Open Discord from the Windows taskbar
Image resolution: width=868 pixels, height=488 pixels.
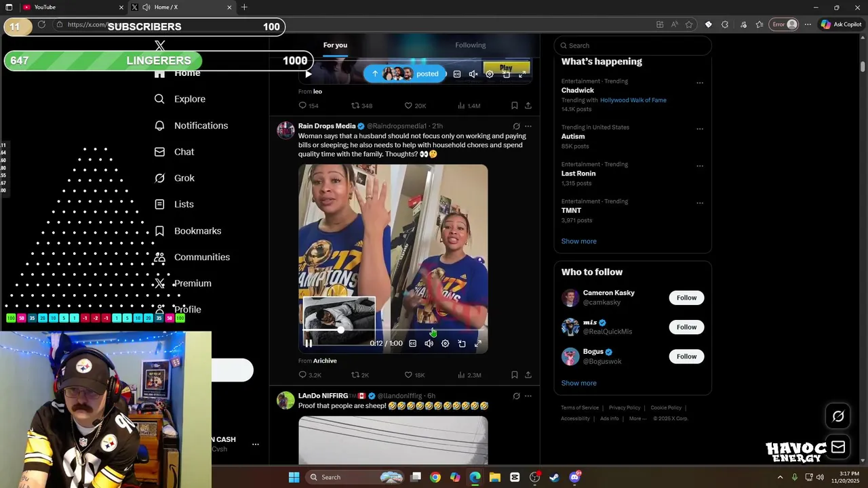[x=575, y=477]
